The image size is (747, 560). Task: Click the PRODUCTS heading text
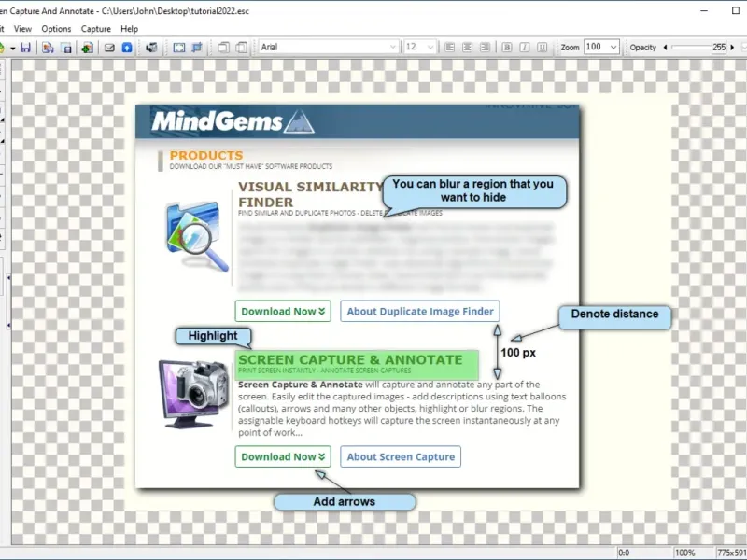206,155
